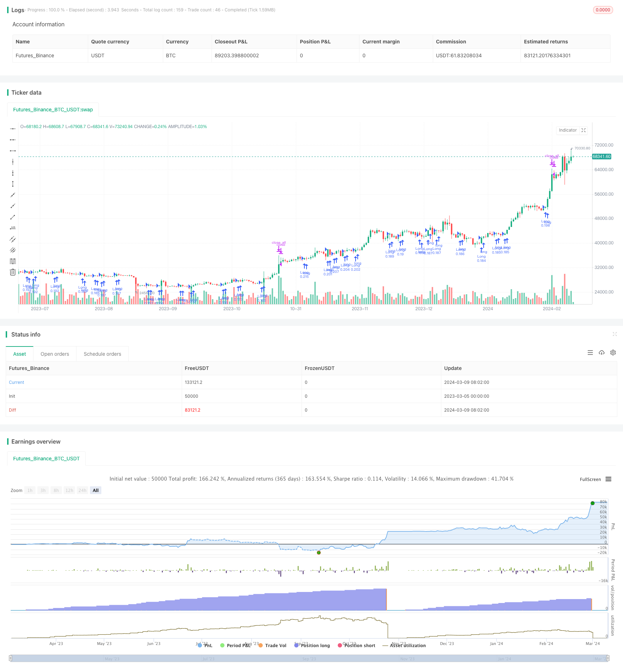
Task: Select the Fibonacci retracement lines tool
Action: click(x=13, y=261)
